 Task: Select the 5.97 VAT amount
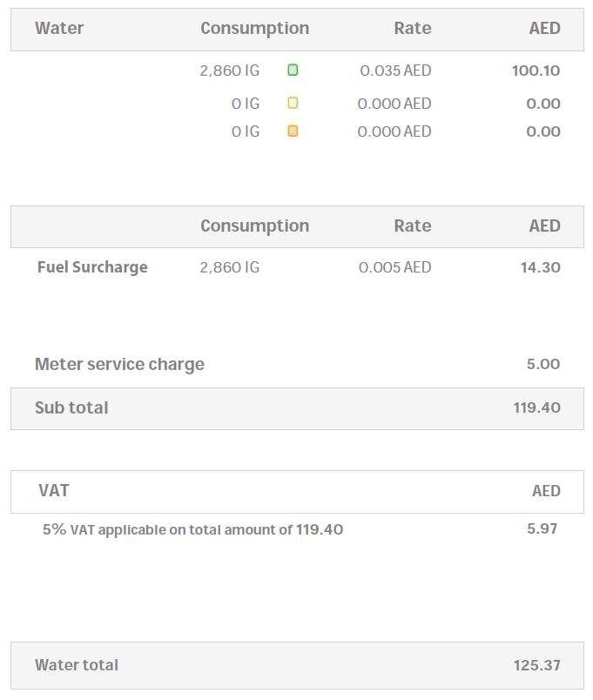pos(542,528)
